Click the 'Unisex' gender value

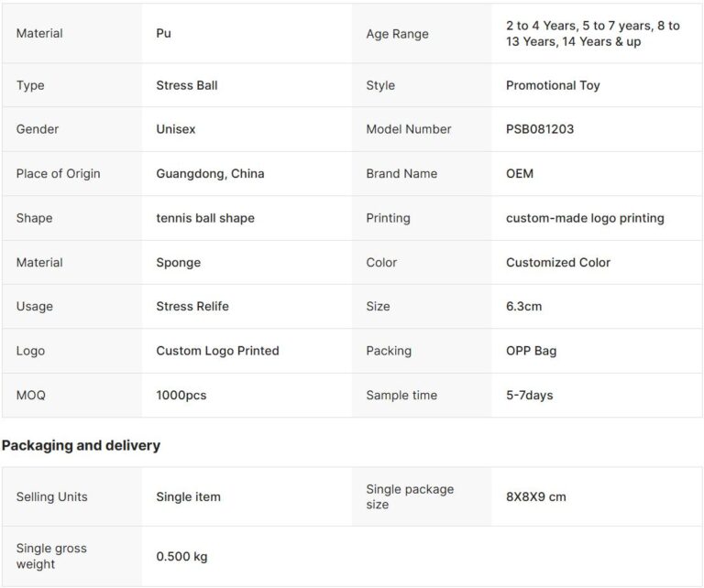[x=176, y=129]
